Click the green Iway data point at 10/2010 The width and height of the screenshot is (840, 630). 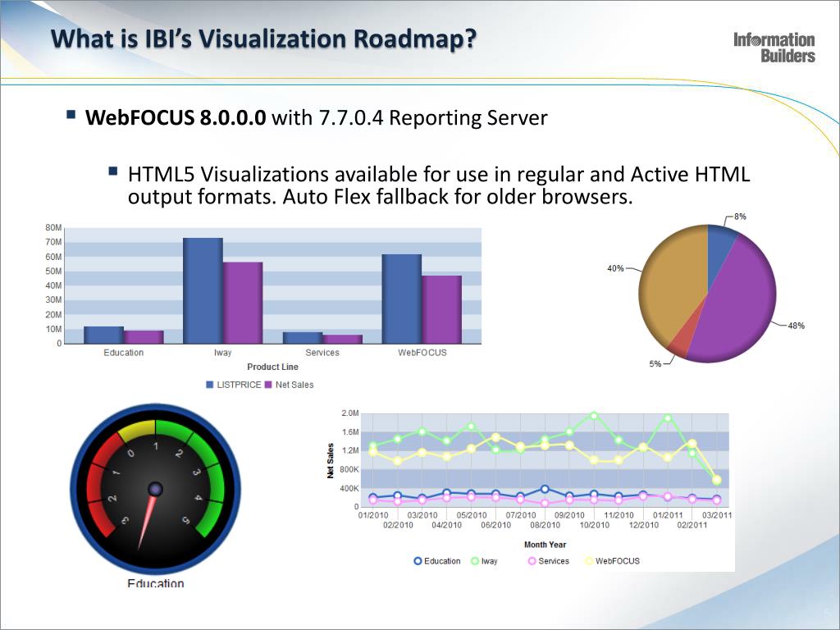(594, 415)
